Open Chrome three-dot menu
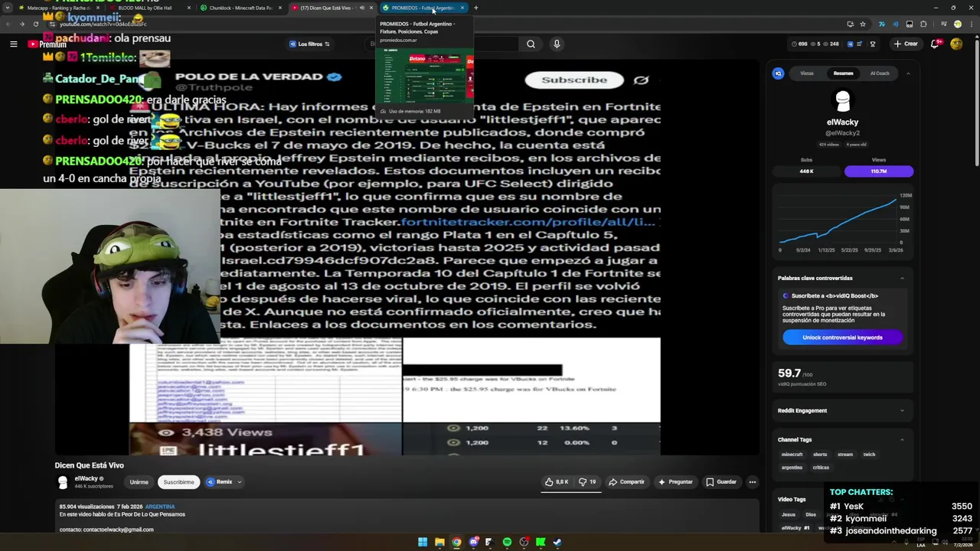The image size is (980, 551). pos(971,24)
